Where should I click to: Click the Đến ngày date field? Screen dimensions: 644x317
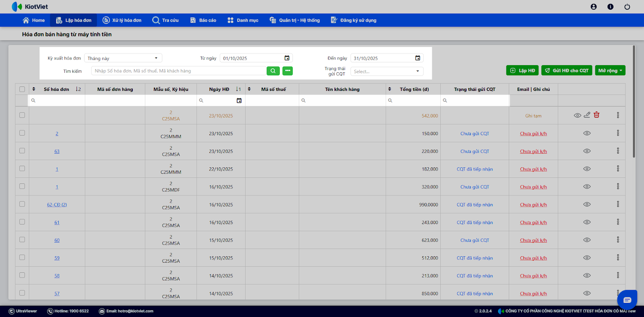[387, 58]
